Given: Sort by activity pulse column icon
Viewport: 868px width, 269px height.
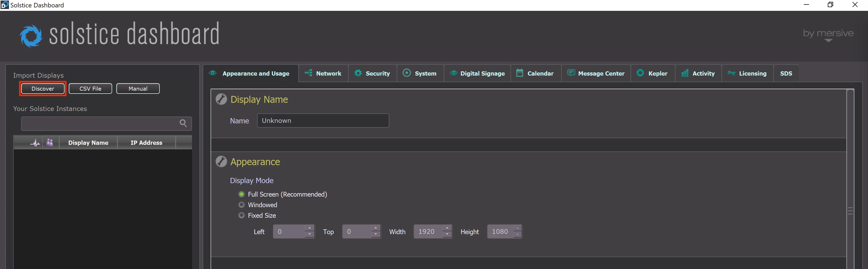Looking at the screenshot, I should tap(35, 143).
